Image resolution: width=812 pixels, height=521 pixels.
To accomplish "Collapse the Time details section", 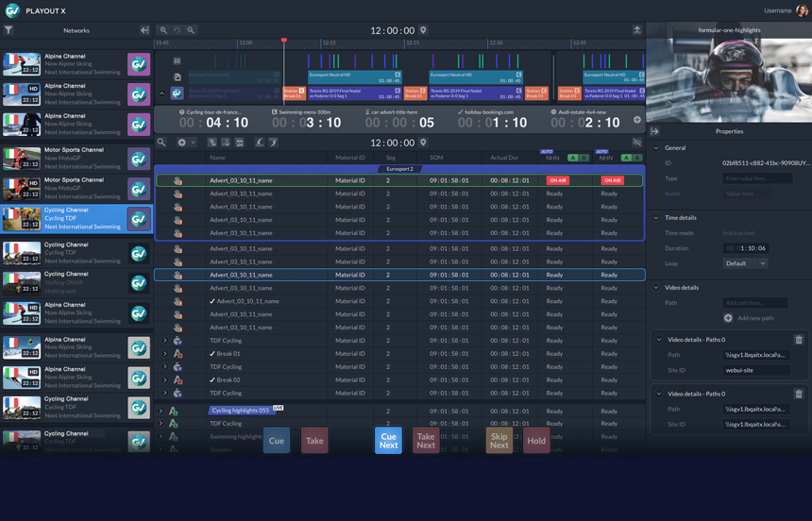I will [x=656, y=218].
